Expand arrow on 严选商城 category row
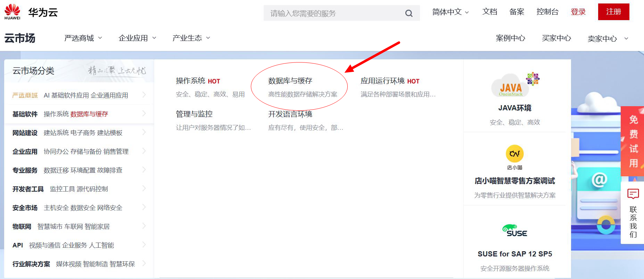Screen dimensions: 644x279 [144, 95]
